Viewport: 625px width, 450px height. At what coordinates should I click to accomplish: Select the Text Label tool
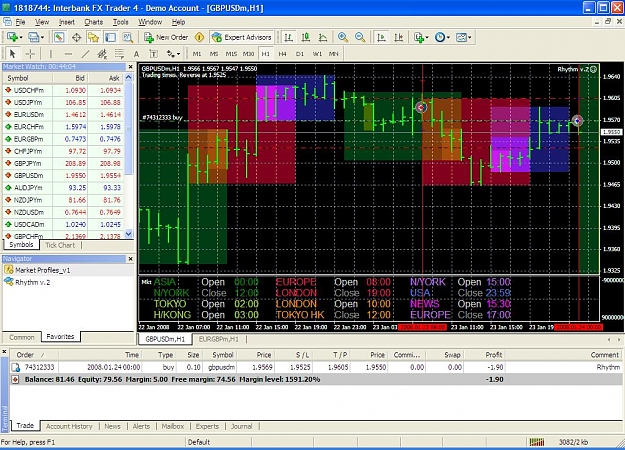[153, 53]
